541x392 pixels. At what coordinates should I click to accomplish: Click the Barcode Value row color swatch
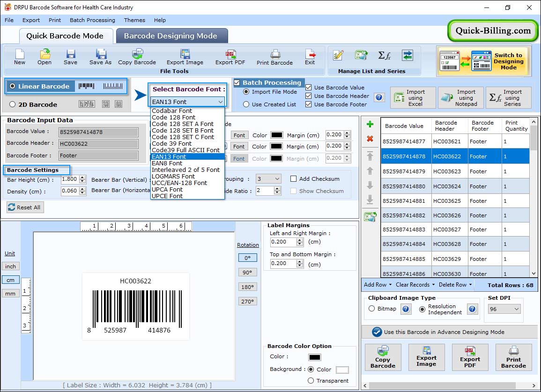click(276, 135)
